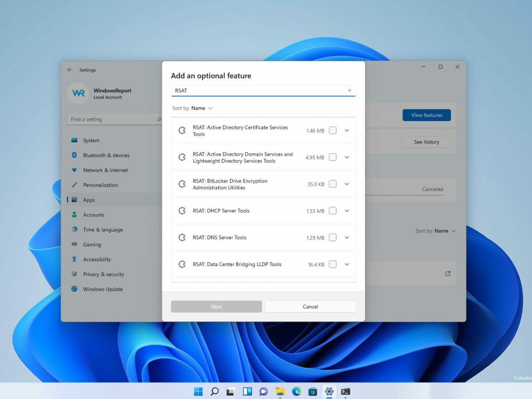532x399 pixels.
Task: Open Terminal from taskbar
Action: [345, 391]
